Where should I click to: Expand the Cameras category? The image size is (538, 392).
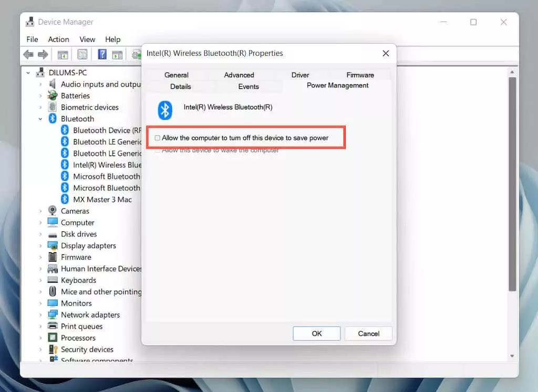coord(40,211)
